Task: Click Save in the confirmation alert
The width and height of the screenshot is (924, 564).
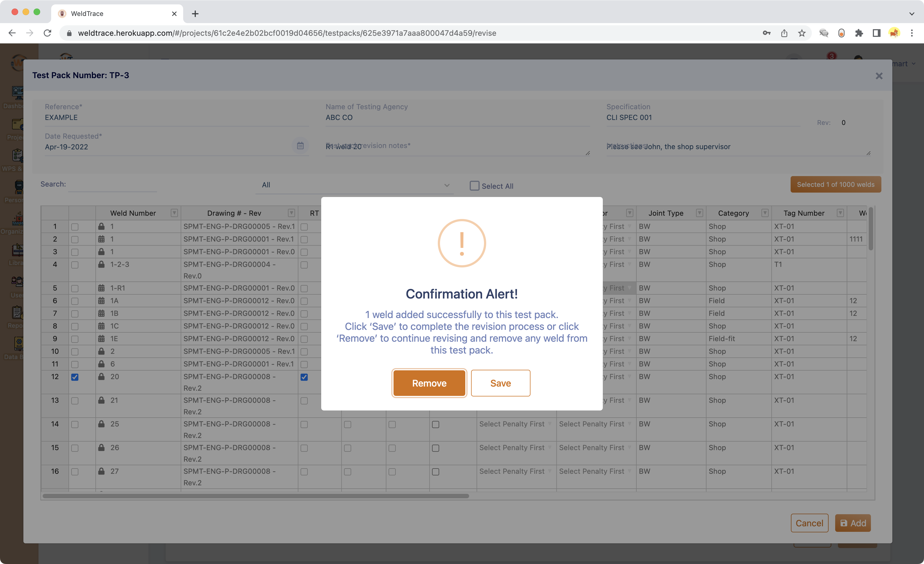Action: pyautogui.click(x=500, y=383)
